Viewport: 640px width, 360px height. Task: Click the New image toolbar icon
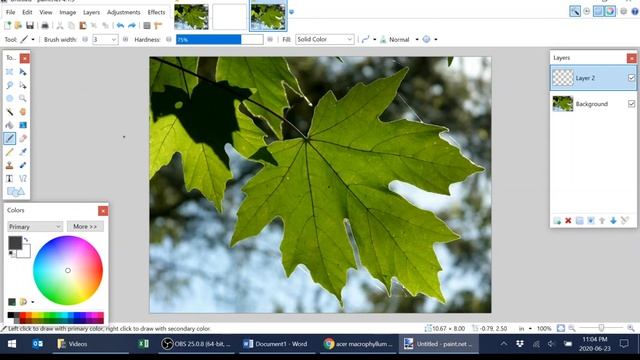tap(7, 26)
